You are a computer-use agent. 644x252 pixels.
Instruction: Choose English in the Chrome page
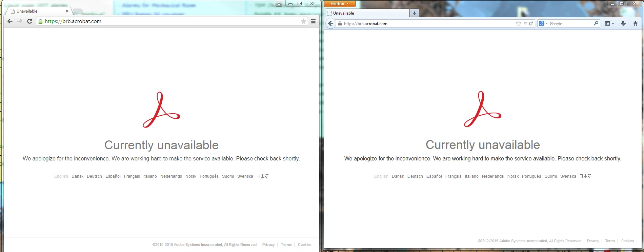tap(61, 176)
